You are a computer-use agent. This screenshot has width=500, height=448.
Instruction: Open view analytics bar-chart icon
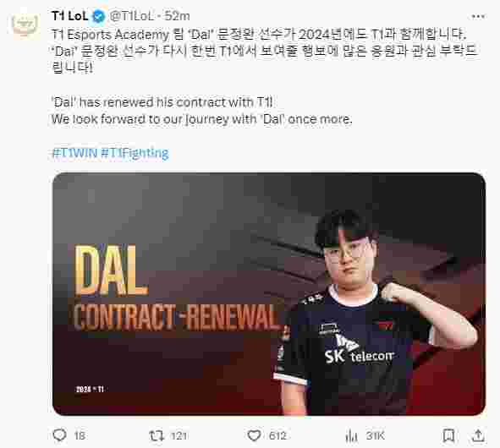tap(351, 435)
